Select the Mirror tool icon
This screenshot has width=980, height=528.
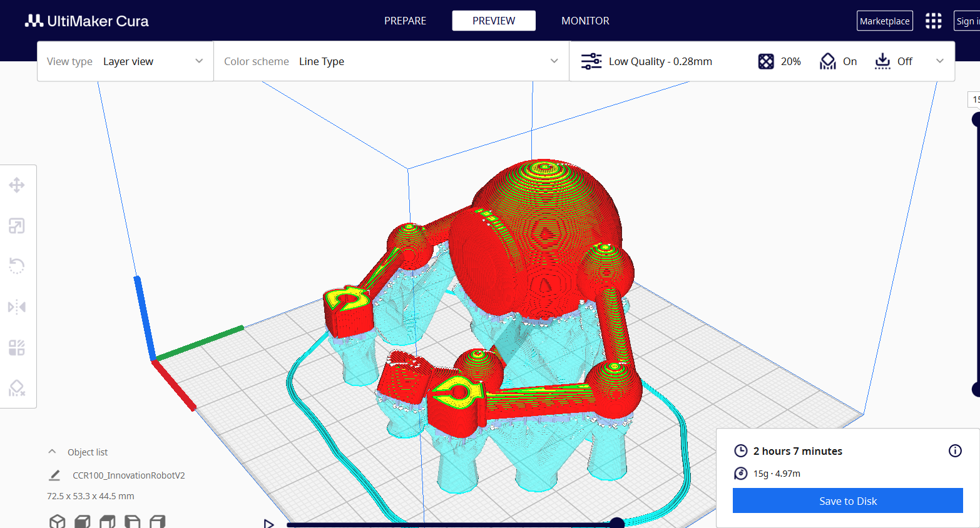point(17,307)
